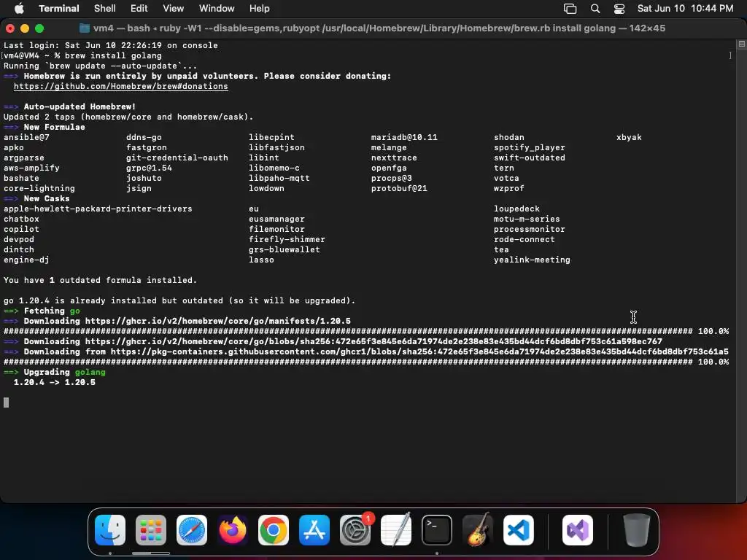The height and width of the screenshot is (560, 747).
Task: Open TextEdit from the Dock
Action: [x=396, y=530]
